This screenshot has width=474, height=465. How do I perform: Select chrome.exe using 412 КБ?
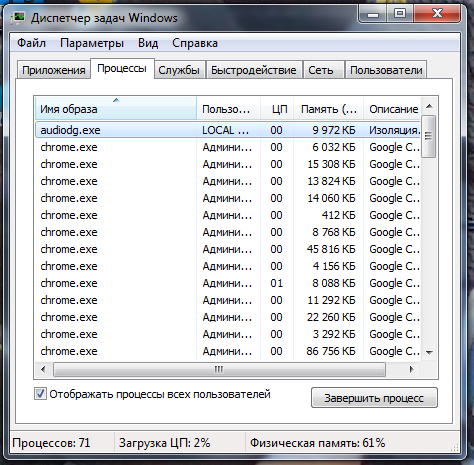pos(228,215)
